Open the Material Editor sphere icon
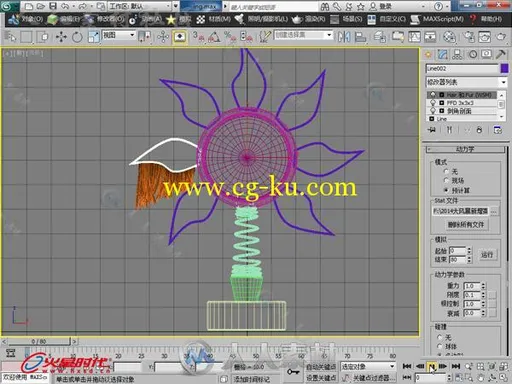 449,36
